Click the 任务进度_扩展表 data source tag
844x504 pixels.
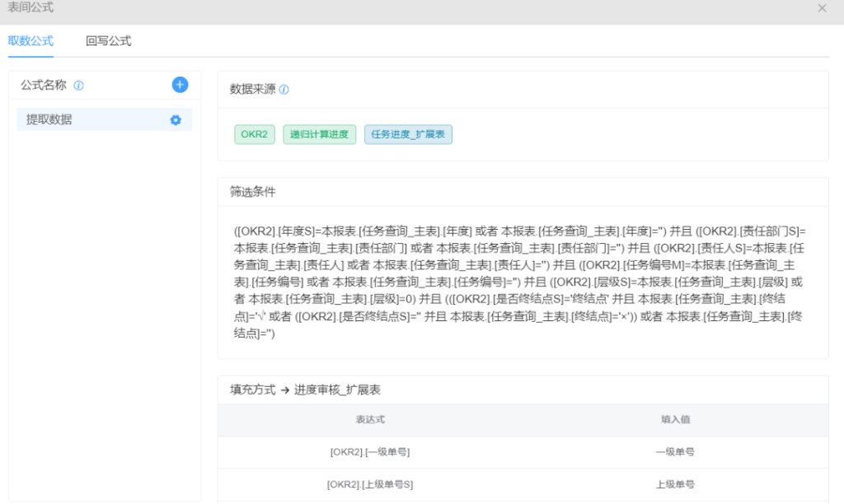click(408, 134)
